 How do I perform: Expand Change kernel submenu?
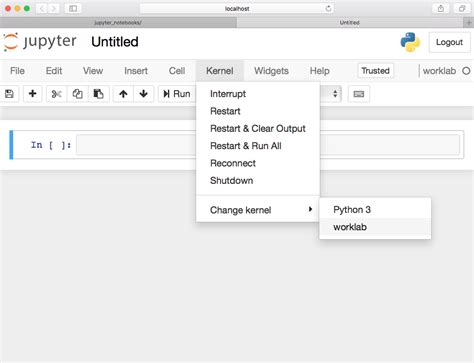tap(258, 210)
